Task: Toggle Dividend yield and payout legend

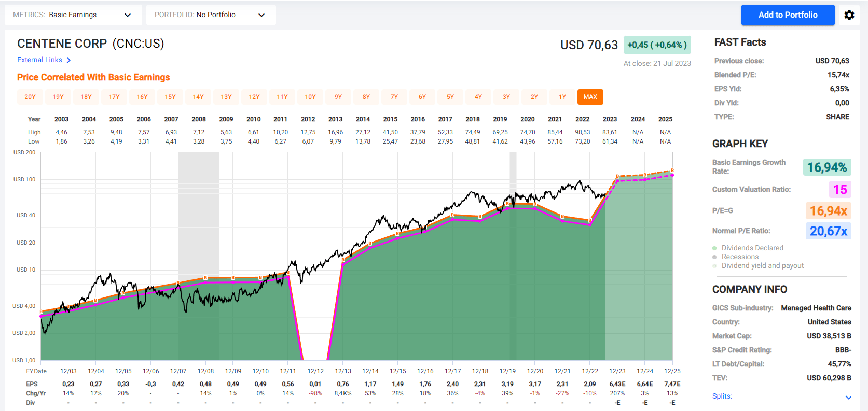Action: click(714, 266)
